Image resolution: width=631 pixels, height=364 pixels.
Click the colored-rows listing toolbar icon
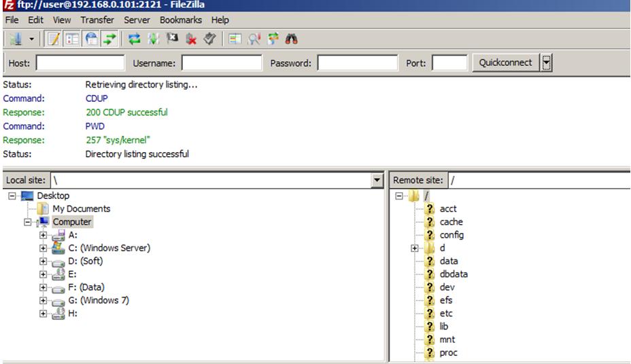click(x=235, y=39)
